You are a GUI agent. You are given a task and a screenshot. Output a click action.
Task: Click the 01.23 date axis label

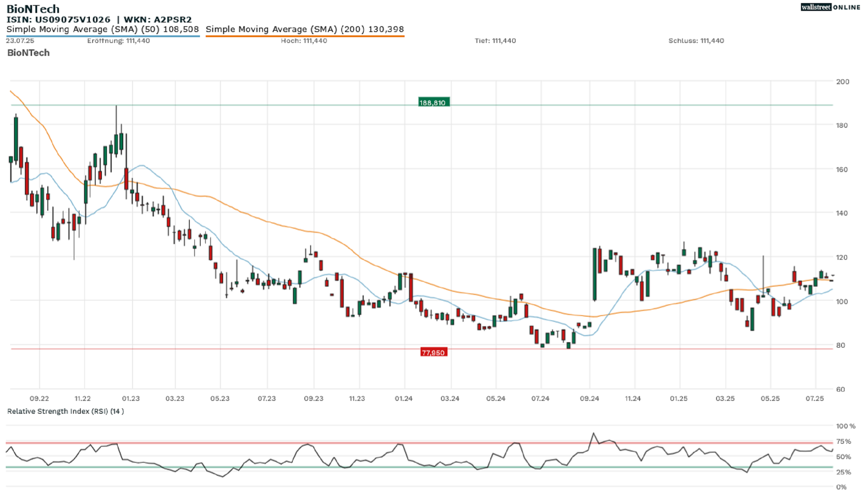pyautogui.click(x=131, y=398)
